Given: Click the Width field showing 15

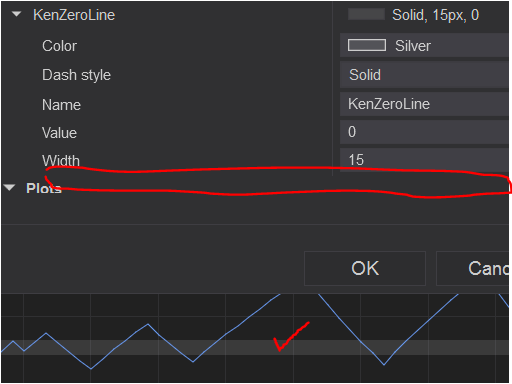Looking at the screenshot, I should [x=425, y=160].
